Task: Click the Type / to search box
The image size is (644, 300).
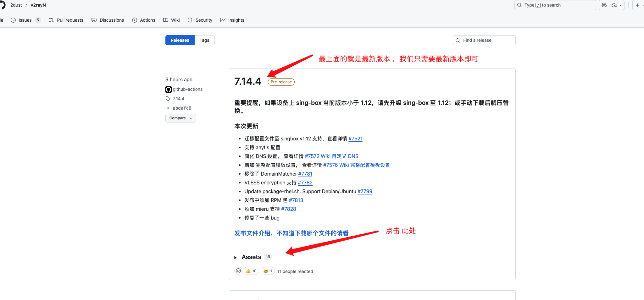Action: tap(555, 5)
